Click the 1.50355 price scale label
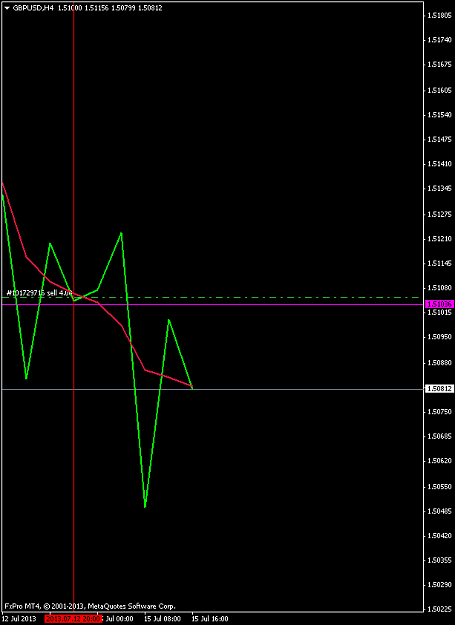455x625 pixels. coord(440,560)
